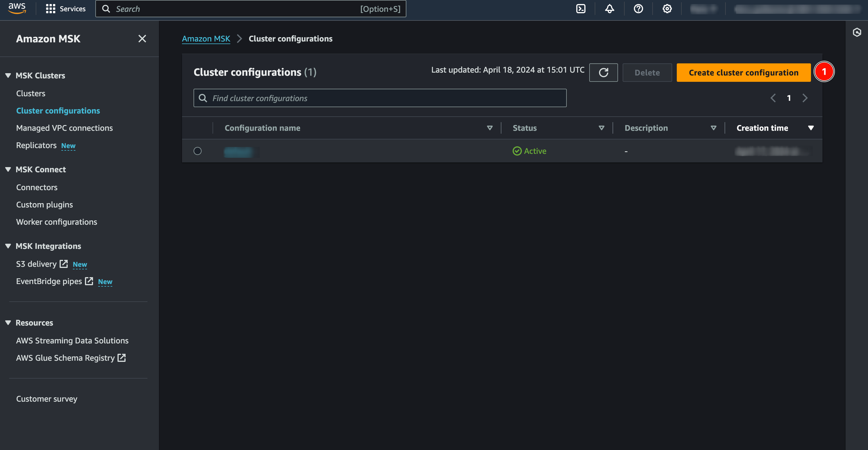Collapse the MSK Clusters section
This screenshot has height=450, width=868.
click(8, 75)
